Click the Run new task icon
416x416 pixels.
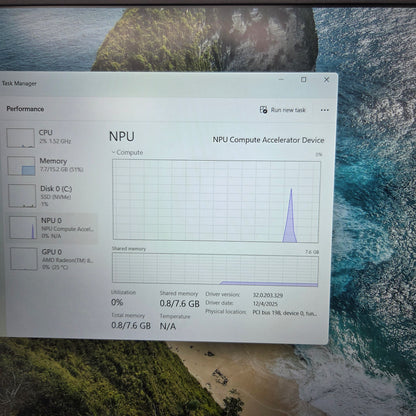263,110
